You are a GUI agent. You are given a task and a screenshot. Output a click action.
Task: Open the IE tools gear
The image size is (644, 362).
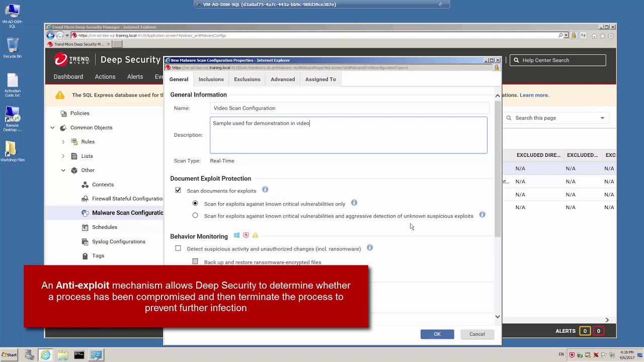(611, 36)
